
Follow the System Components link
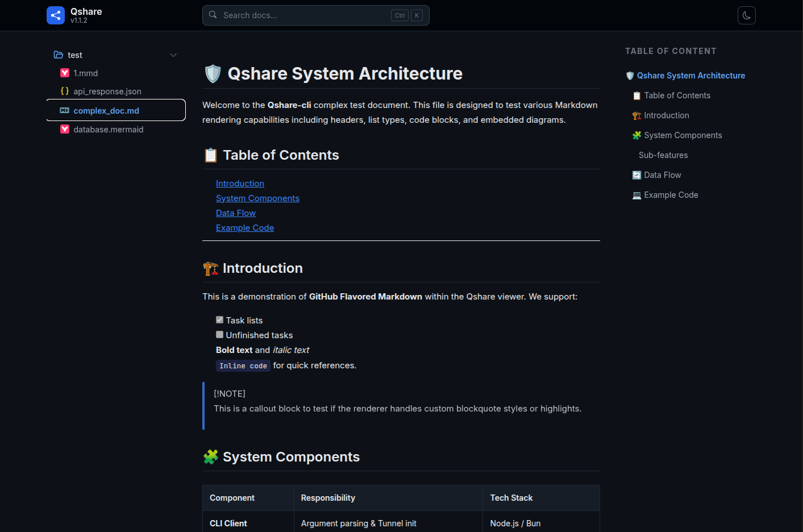coord(257,198)
